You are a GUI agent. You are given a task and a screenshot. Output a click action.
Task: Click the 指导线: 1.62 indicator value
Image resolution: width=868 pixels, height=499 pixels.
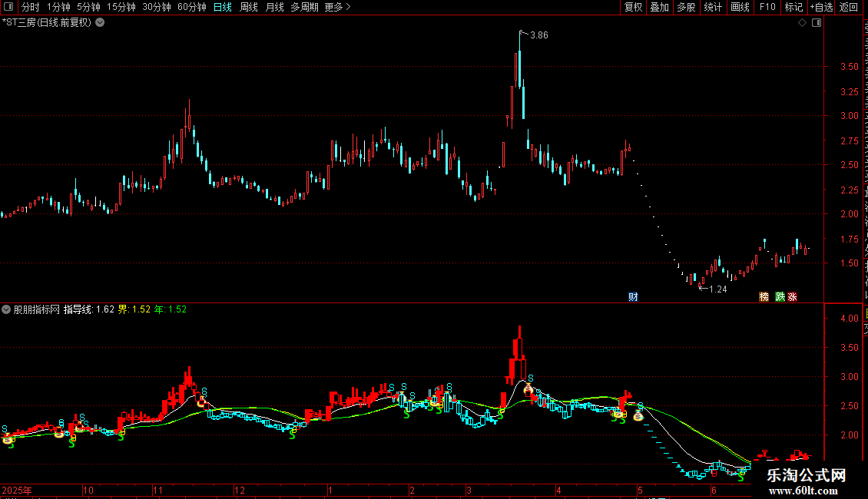tap(88, 309)
